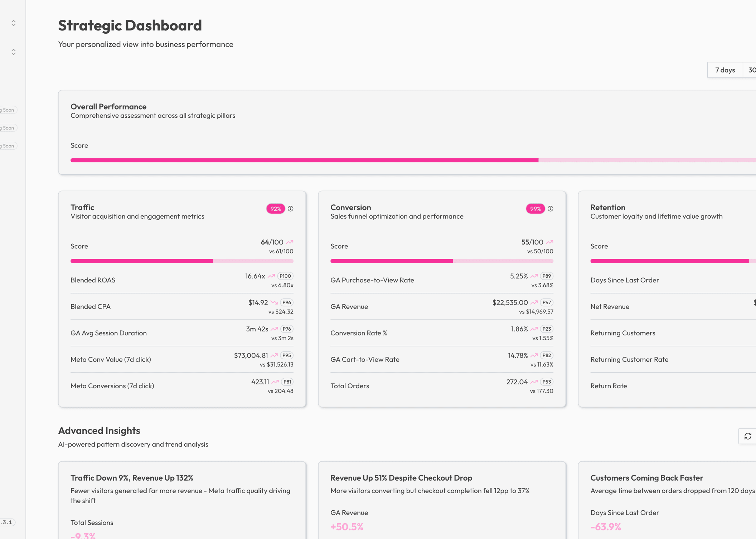
Task: Click the downward trend arrow beside Blended CPA
Action: coord(274,302)
